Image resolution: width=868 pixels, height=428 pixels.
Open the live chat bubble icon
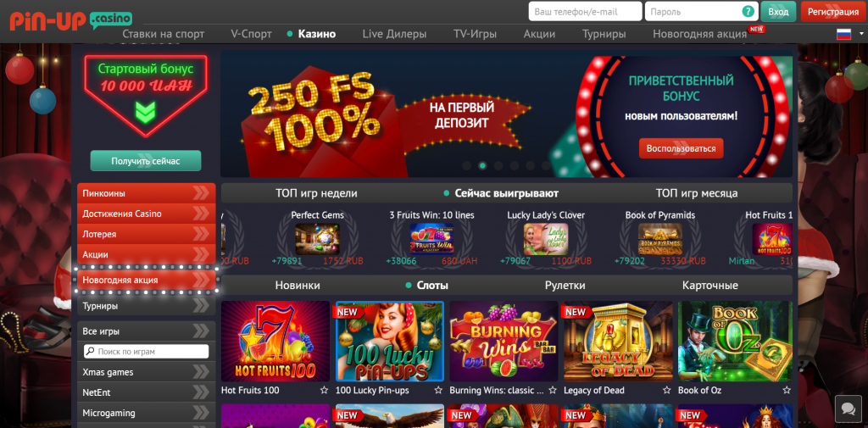click(848, 409)
